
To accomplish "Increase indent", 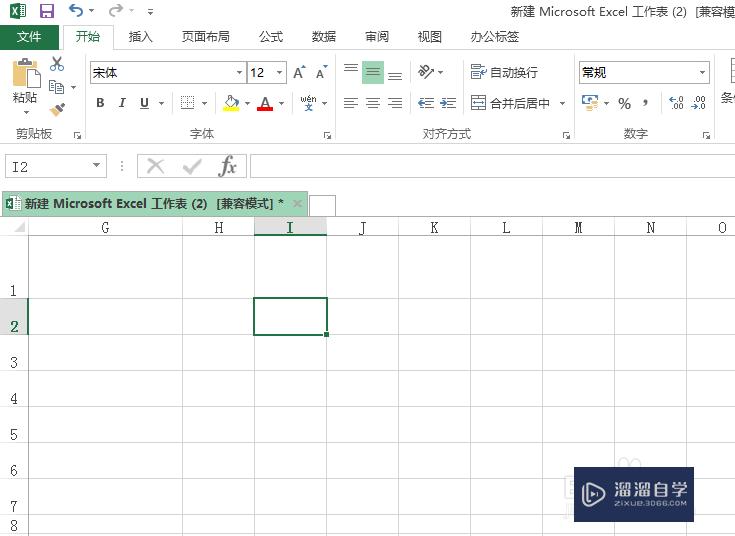I will [x=448, y=103].
